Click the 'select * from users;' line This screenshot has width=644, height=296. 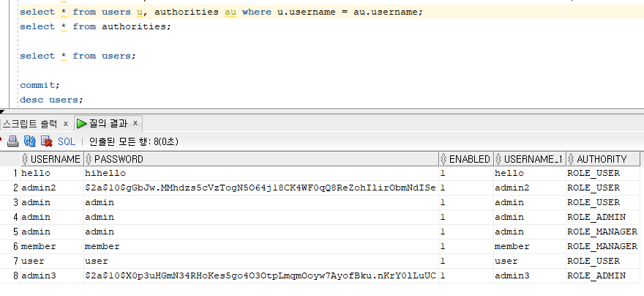(x=78, y=56)
